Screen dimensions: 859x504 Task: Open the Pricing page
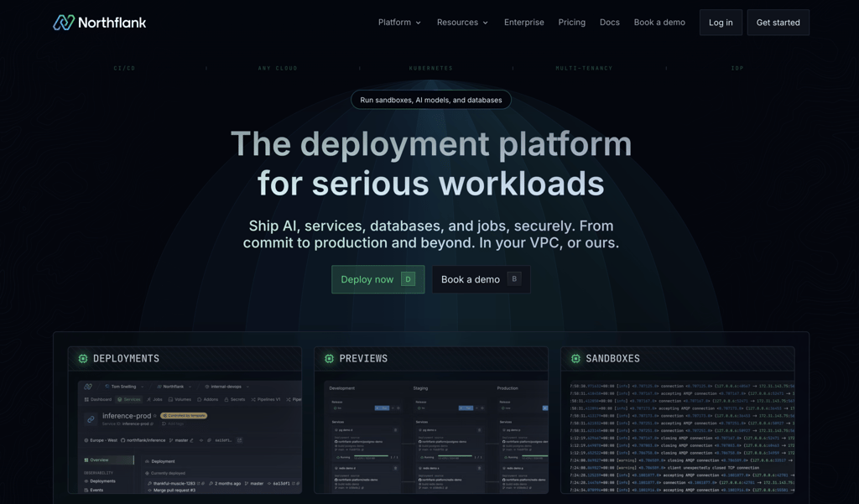tap(571, 23)
